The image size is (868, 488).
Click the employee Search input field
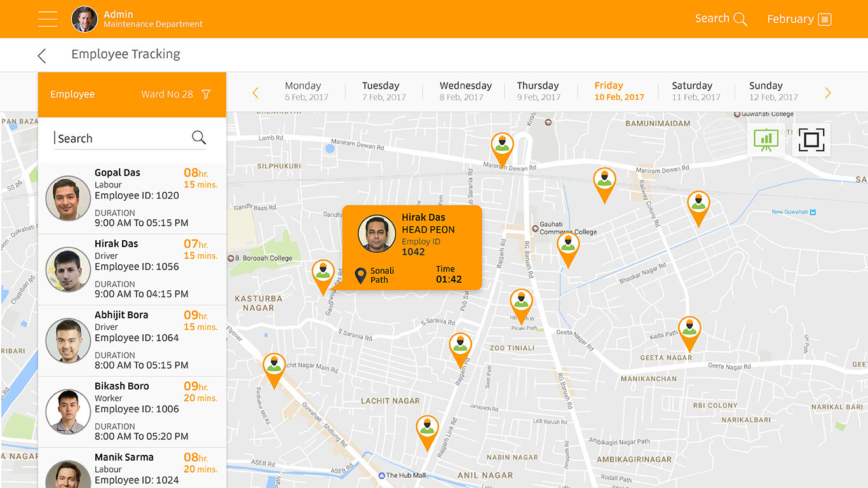pyautogui.click(x=121, y=139)
